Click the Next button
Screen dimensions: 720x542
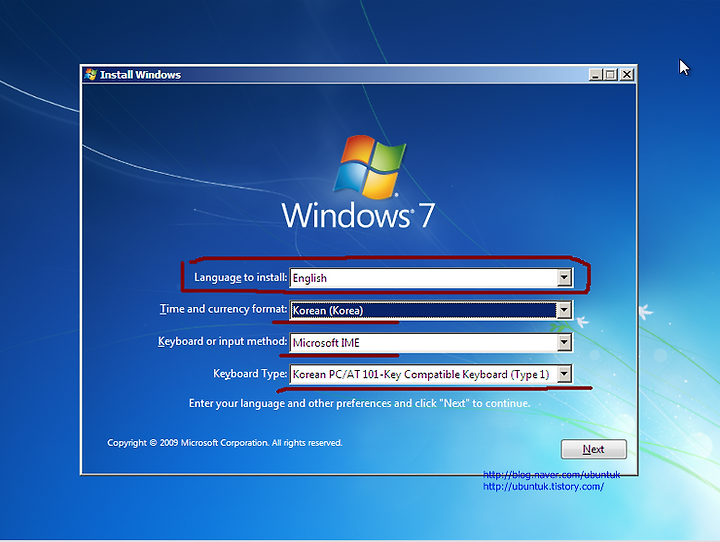[593, 449]
